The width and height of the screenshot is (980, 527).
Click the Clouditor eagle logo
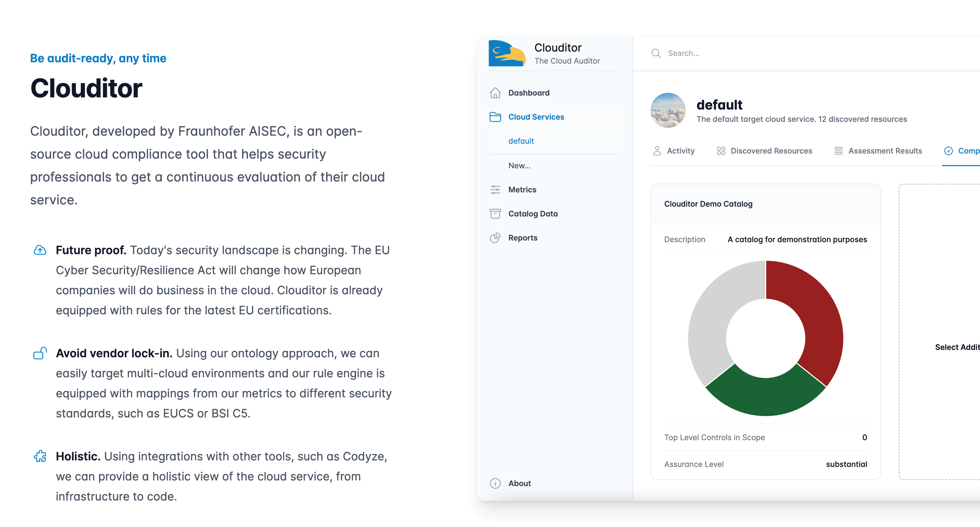tap(507, 53)
